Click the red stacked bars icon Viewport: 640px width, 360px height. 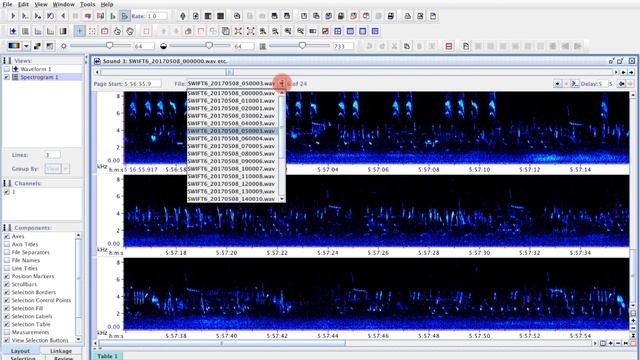coord(449,46)
